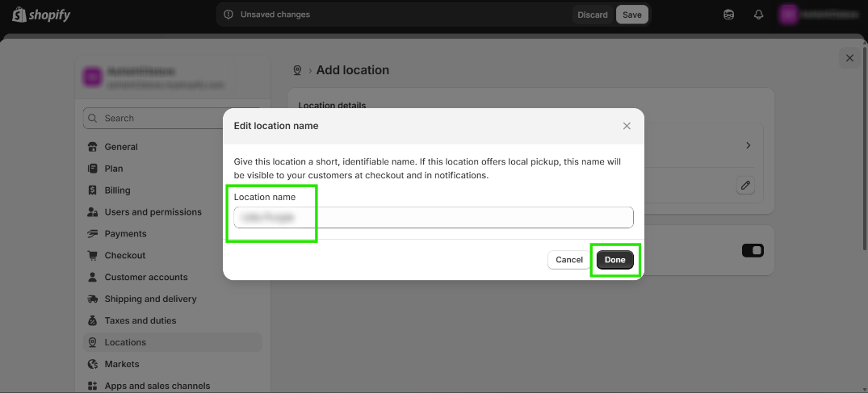Click the store icon beside the bell

[729, 15]
